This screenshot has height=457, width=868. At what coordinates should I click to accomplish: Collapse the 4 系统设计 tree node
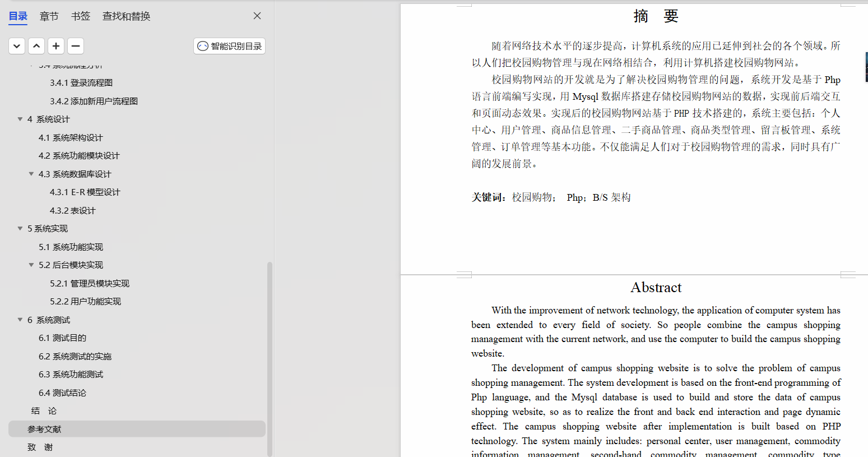(20, 119)
